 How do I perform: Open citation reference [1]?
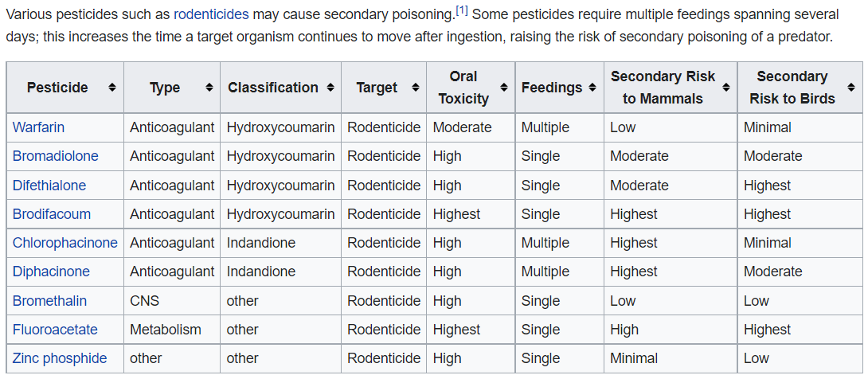click(461, 10)
